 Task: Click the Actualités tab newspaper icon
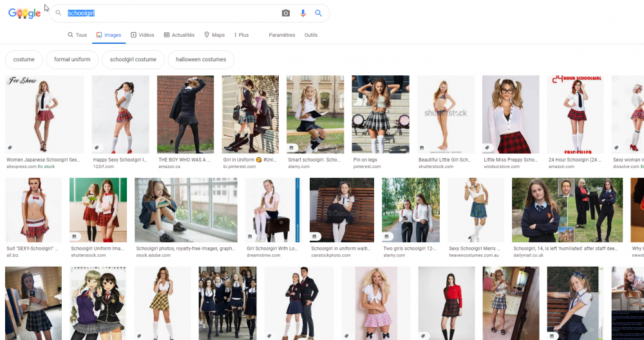[167, 35]
